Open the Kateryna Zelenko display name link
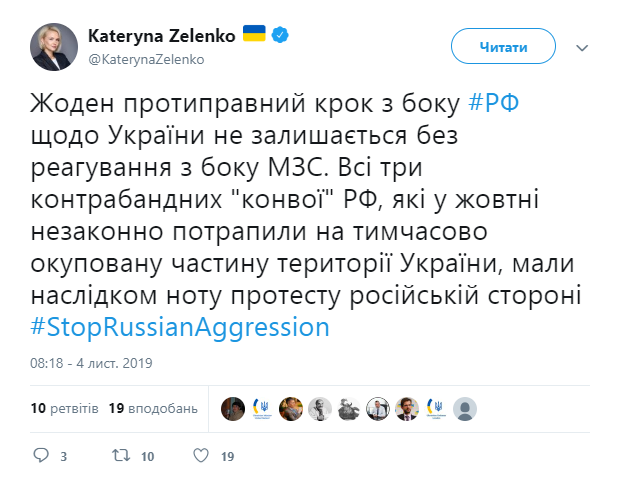The width and height of the screenshot is (620, 485). click(161, 35)
